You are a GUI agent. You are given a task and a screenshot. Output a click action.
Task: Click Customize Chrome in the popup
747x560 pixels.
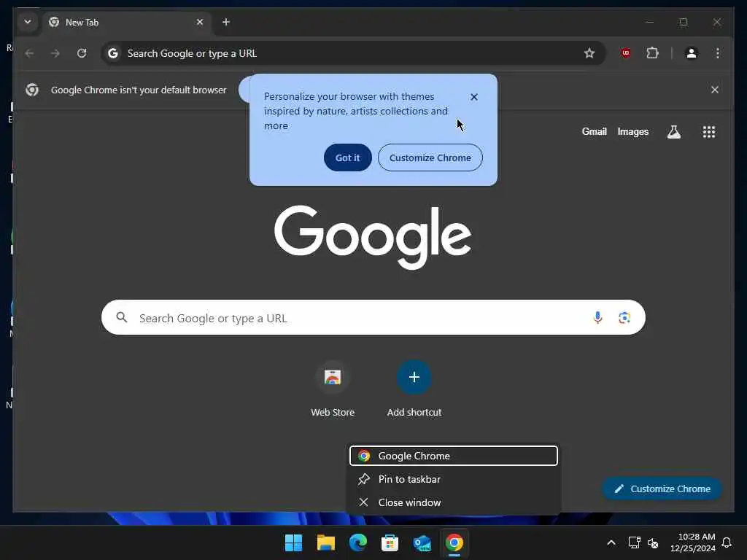tap(430, 157)
